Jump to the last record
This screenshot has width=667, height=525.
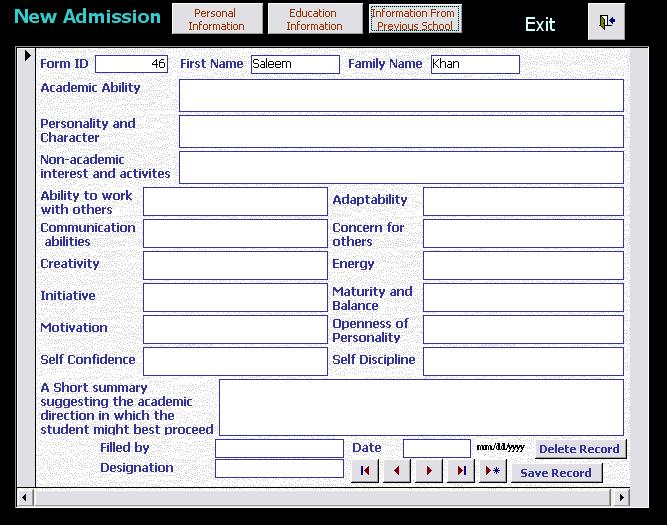[461, 471]
